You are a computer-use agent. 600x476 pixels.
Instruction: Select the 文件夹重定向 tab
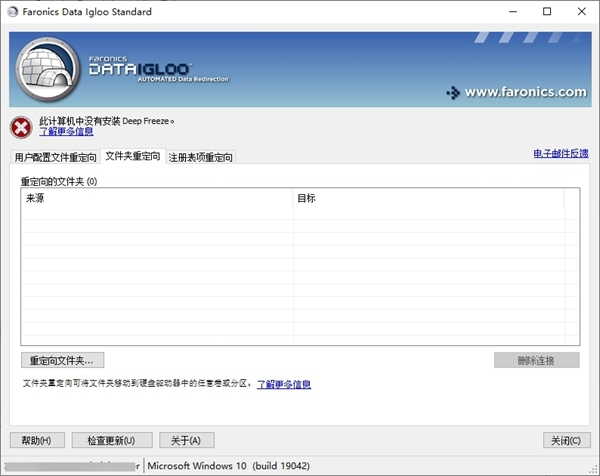132,156
